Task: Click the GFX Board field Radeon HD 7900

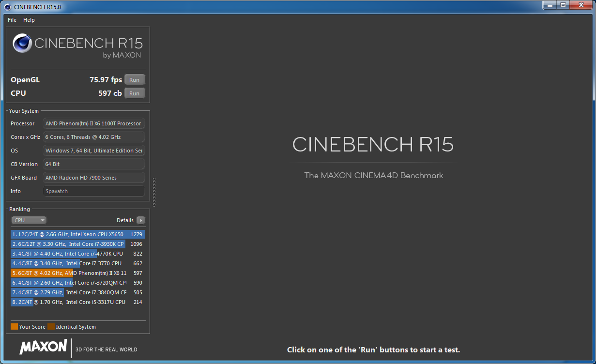Action: [94, 178]
